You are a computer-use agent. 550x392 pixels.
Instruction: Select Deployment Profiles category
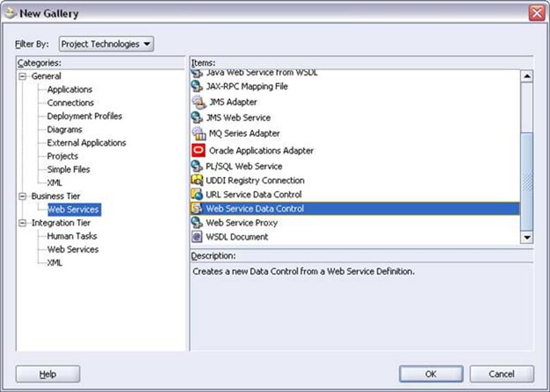click(x=85, y=116)
